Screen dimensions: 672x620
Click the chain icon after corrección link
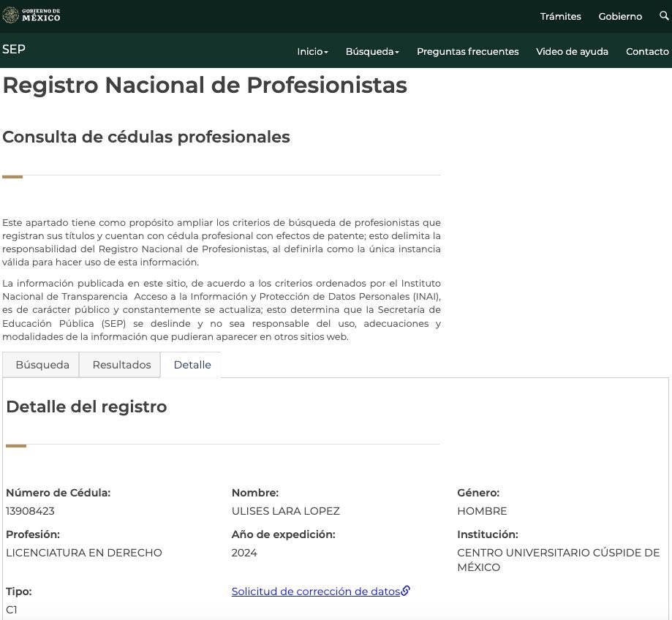tap(405, 591)
